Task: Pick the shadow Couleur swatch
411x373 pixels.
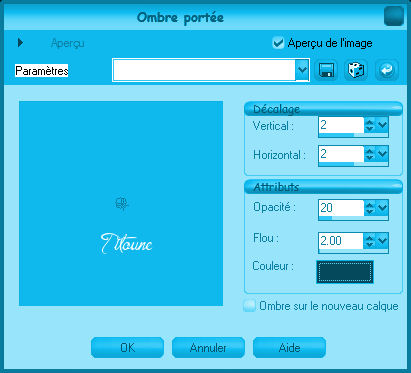Action: click(345, 272)
